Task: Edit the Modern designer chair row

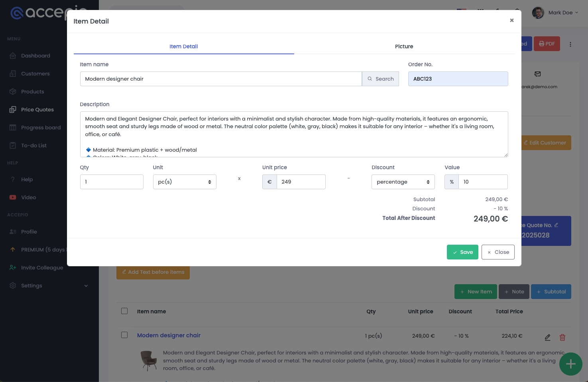Action: tap(547, 337)
